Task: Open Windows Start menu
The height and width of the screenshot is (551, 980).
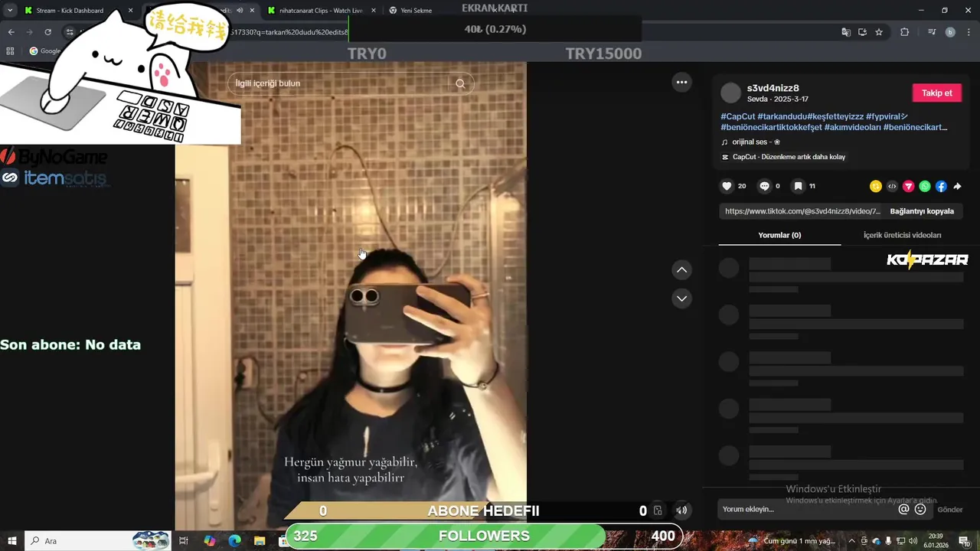Action: pos(11,540)
